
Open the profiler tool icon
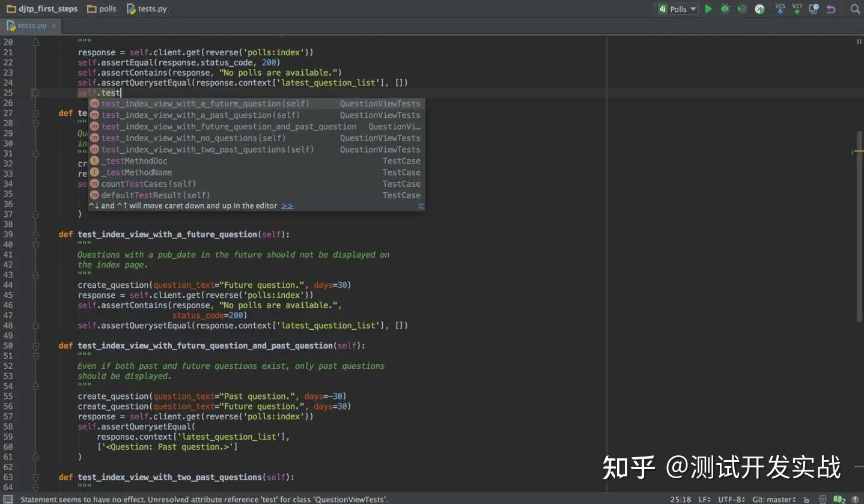point(759,9)
